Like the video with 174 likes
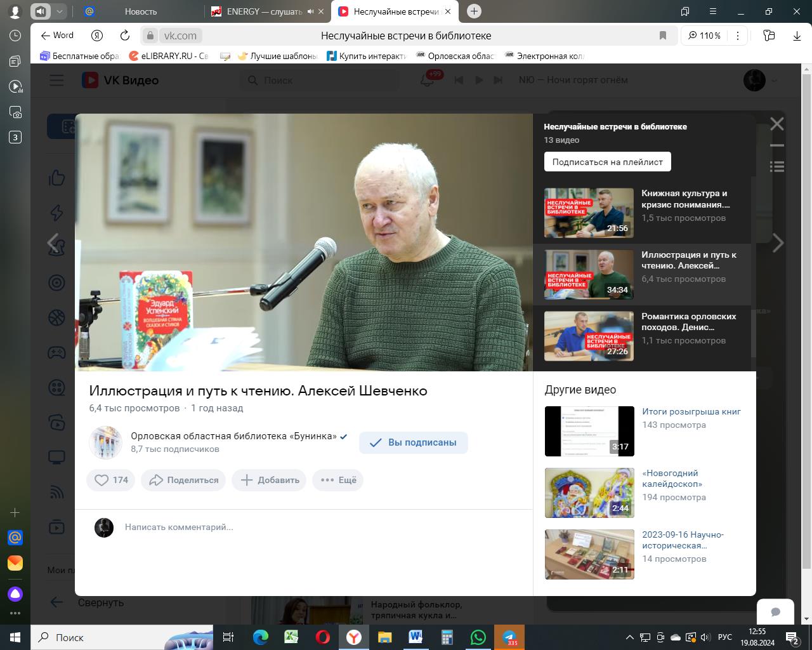 [x=112, y=480]
